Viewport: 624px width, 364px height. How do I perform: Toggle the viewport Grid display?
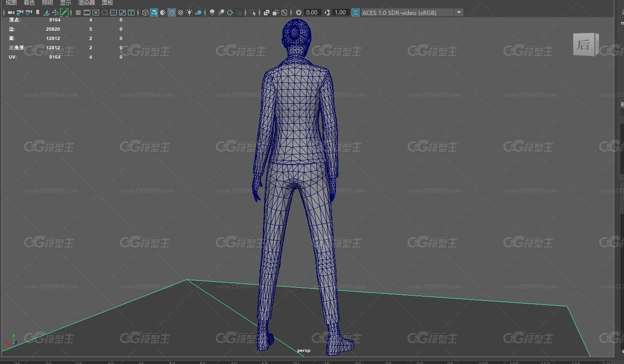pos(78,13)
